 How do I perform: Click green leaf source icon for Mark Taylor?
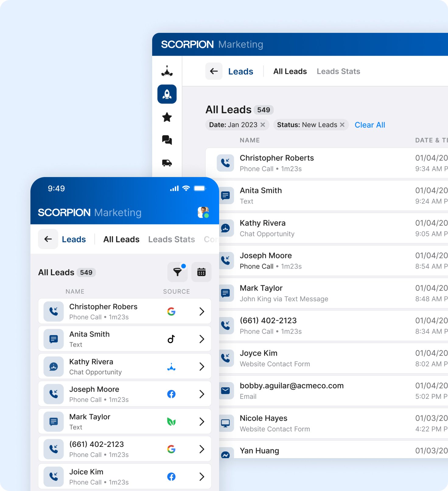[x=171, y=422]
